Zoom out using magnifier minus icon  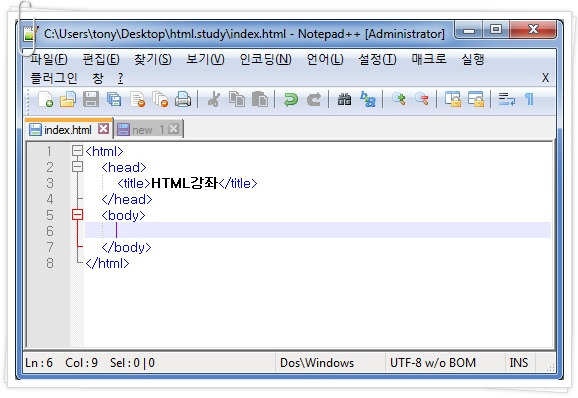pyautogui.click(x=422, y=99)
